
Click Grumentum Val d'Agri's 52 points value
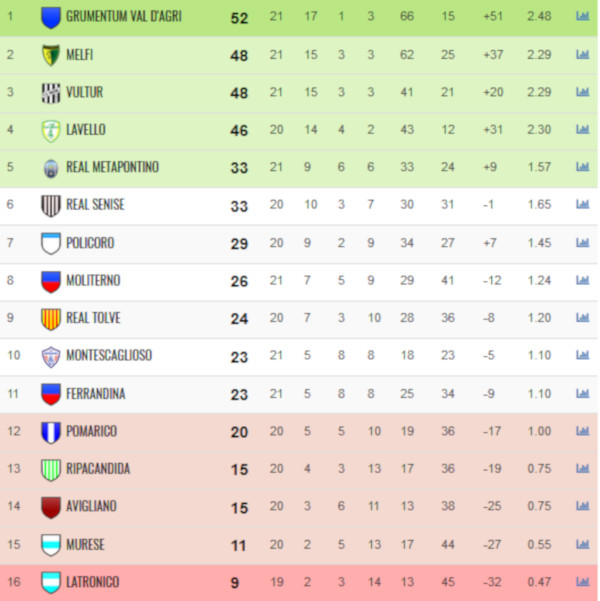point(239,18)
